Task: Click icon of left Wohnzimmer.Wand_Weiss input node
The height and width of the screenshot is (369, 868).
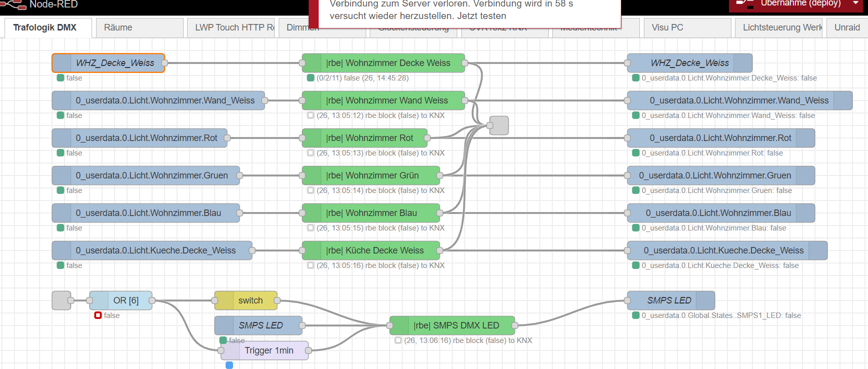Action: (62, 100)
